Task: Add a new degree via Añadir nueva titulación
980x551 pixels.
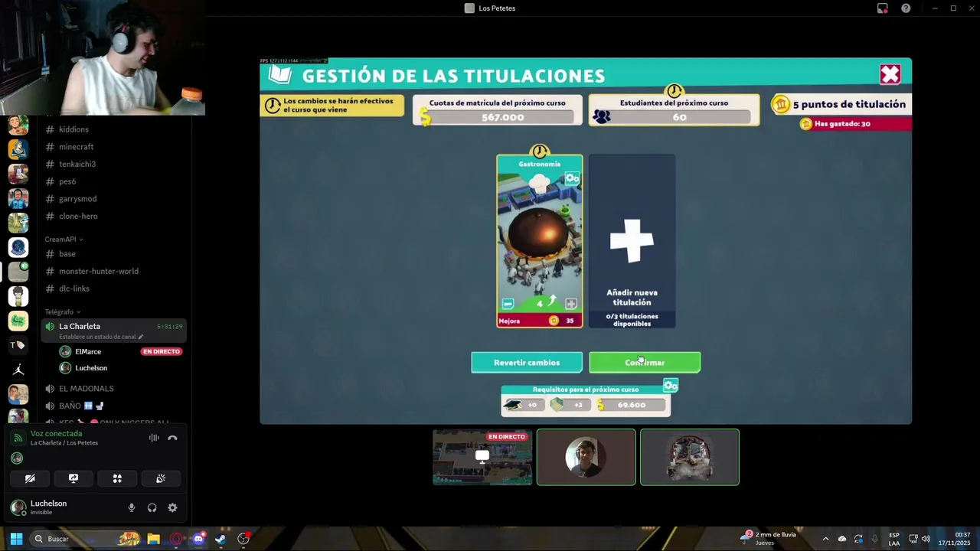Action: tap(632, 241)
